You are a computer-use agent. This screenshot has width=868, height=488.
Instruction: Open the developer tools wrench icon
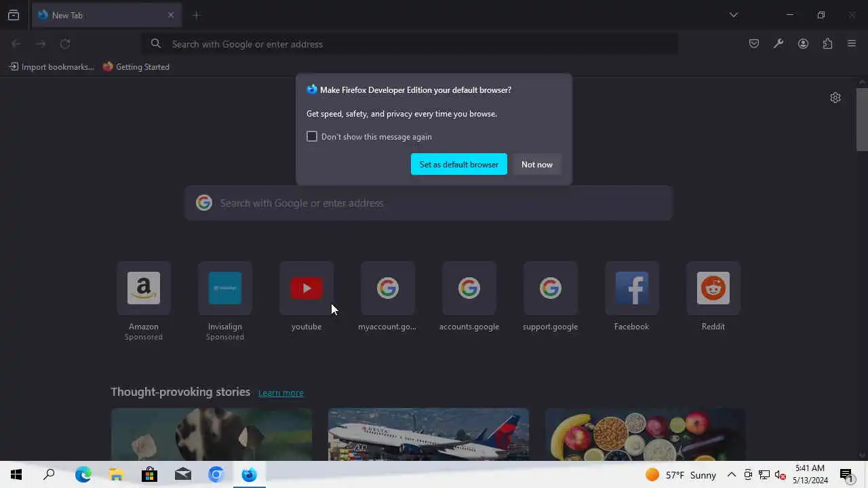tap(778, 44)
